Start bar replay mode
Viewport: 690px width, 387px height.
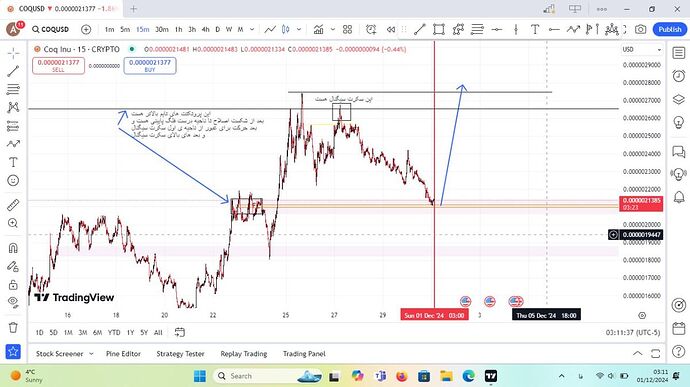click(391, 29)
